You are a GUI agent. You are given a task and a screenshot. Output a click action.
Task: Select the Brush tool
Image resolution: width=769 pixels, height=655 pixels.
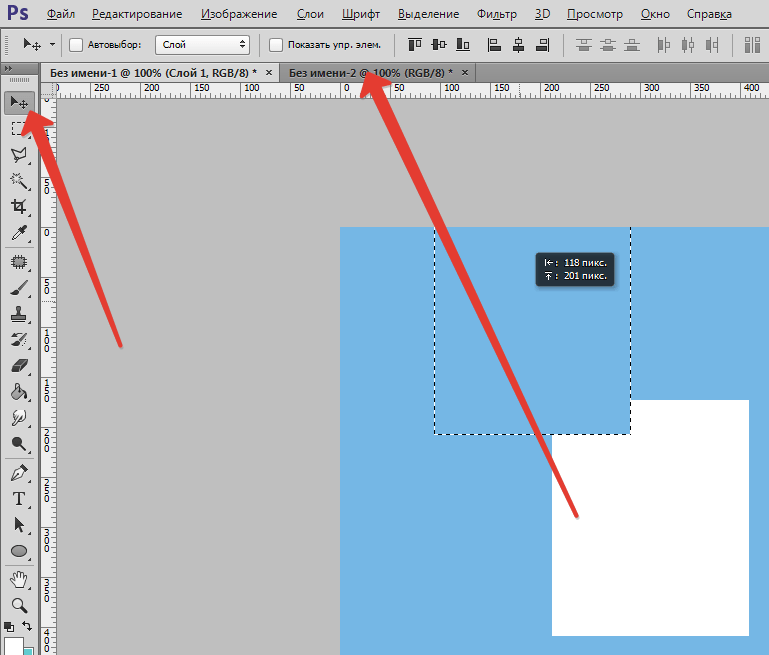pos(19,288)
